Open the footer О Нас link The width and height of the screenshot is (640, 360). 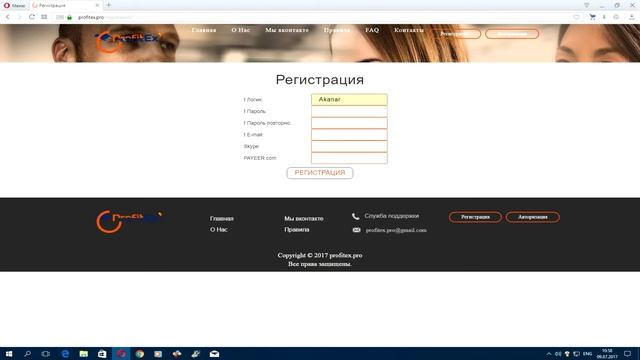tap(219, 229)
